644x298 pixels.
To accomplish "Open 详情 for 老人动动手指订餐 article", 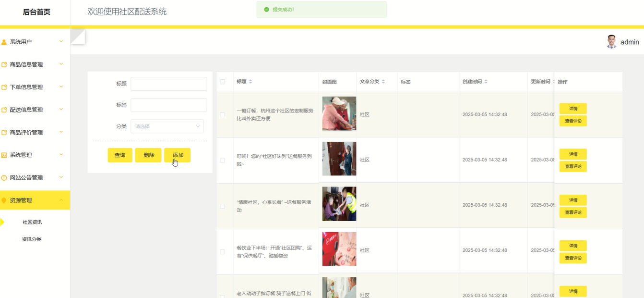I will [573, 291].
